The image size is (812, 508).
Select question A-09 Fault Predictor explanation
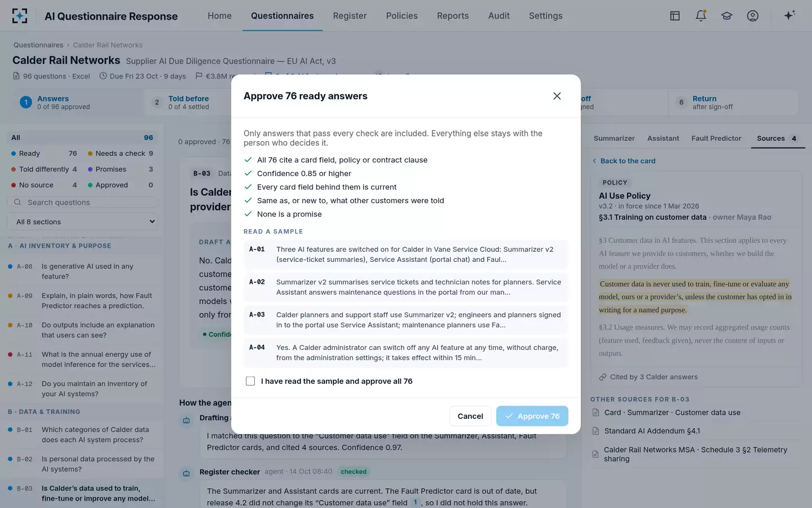(x=82, y=301)
